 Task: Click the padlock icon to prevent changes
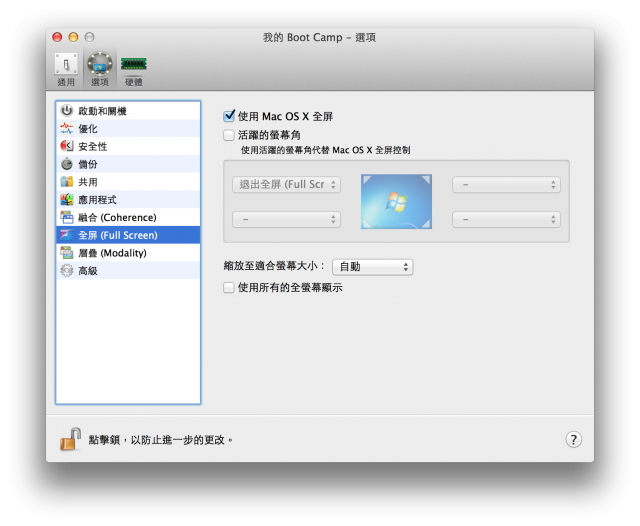point(70,439)
